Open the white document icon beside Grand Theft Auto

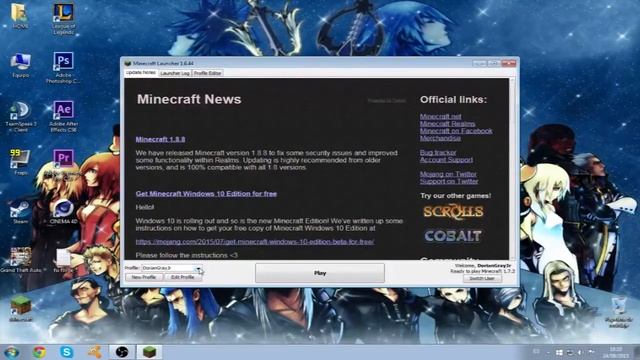click(63, 261)
